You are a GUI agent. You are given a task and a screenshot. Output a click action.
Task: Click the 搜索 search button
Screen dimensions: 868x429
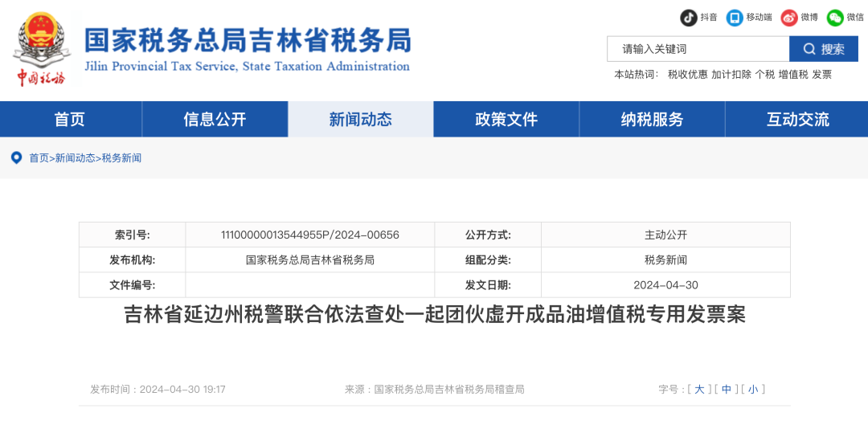point(824,49)
